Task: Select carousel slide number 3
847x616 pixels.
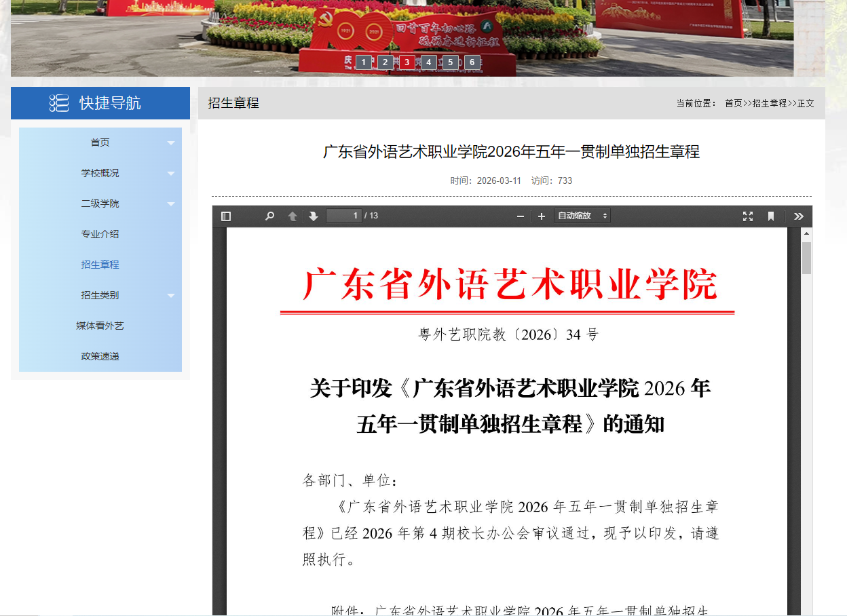Action: click(x=407, y=62)
